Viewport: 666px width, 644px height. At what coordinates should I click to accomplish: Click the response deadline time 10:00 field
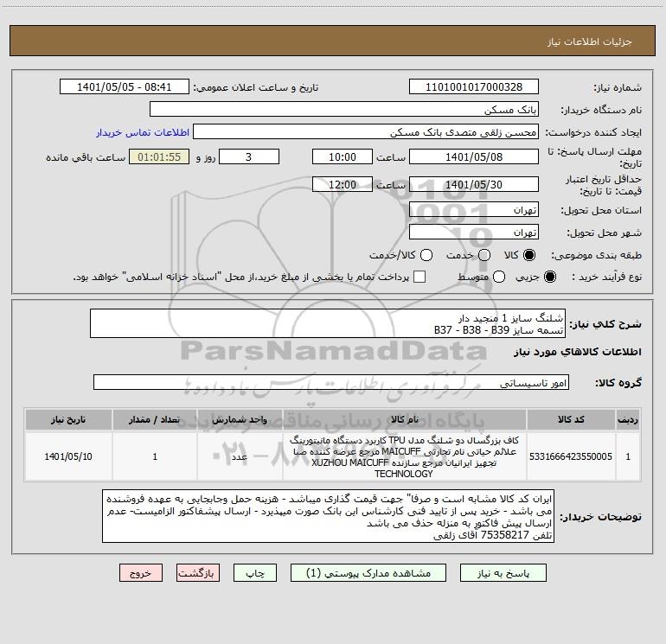click(x=343, y=156)
